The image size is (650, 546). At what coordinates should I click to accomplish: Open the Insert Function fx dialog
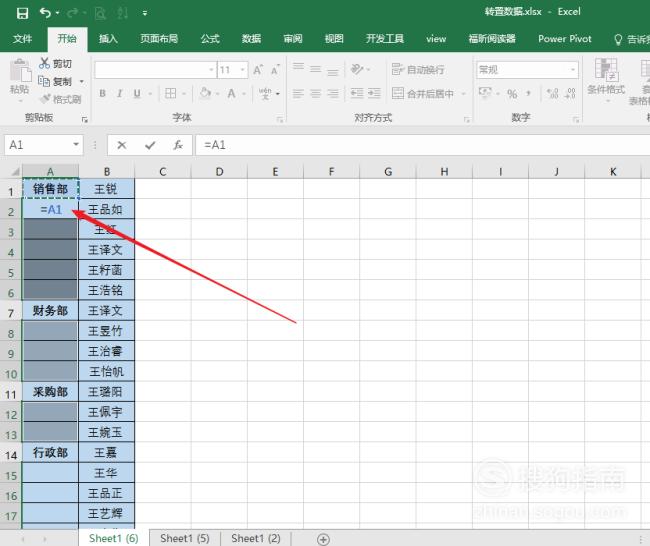(178, 145)
